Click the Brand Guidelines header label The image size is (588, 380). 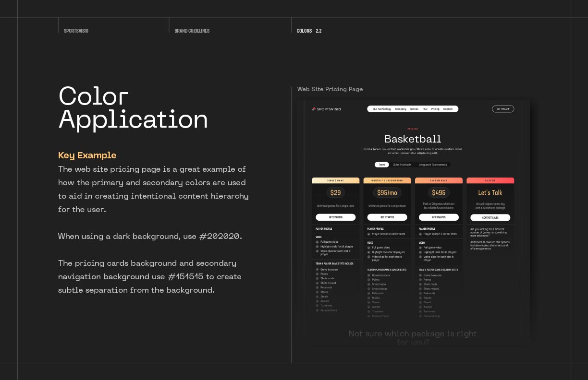point(192,31)
